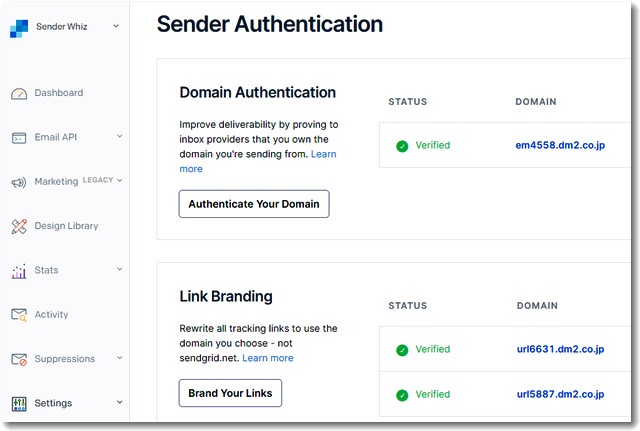640x431 pixels.
Task: Expand the Settings submenu chevron
Action: (x=120, y=402)
